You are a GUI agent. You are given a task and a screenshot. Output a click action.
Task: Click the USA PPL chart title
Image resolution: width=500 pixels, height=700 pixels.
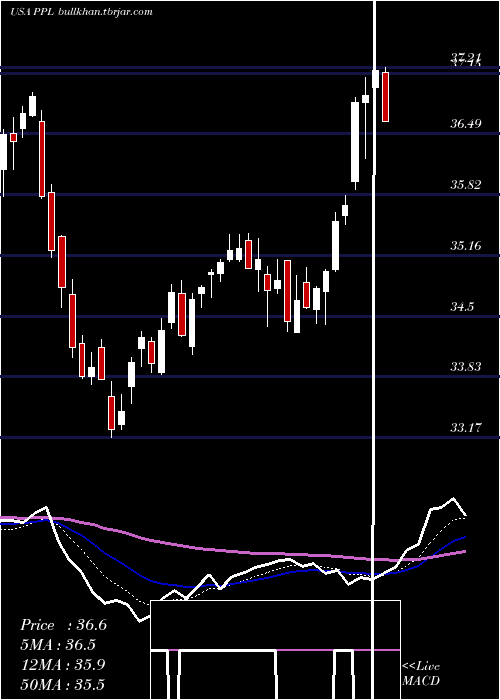(x=32, y=12)
